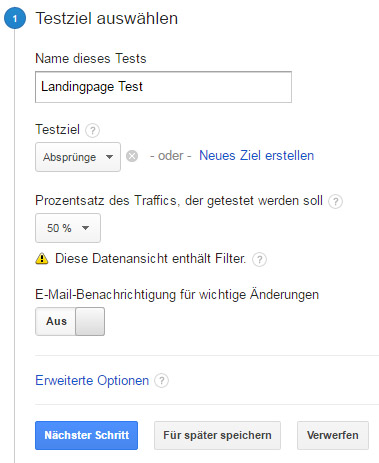Show help for the Datenansicht filter warning
Screen dimensions: 379x463
(259, 259)
